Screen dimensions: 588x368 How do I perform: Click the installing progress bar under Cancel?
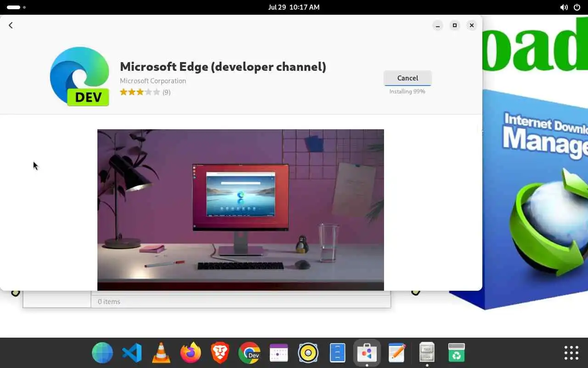(407, 85)
